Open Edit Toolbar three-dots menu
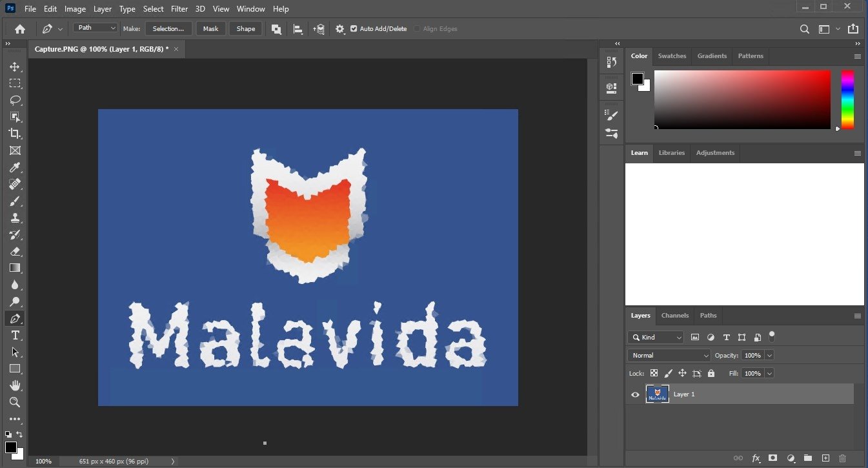Viewport: 868px width, 468px height. (x=15, y=419)
